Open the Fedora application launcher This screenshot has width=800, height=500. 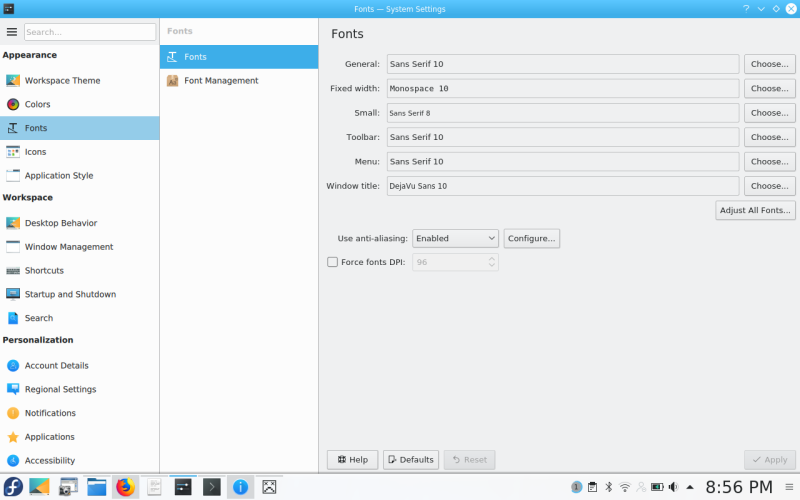tap(13, 487)
